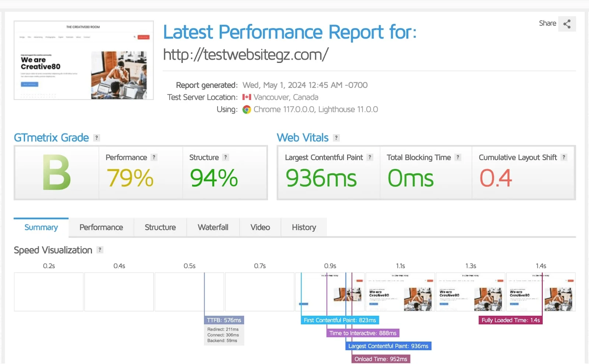The image size is (589, 364).
Task: Open the Web Vitals help tooltip
Action: click(x=336, y=138)
